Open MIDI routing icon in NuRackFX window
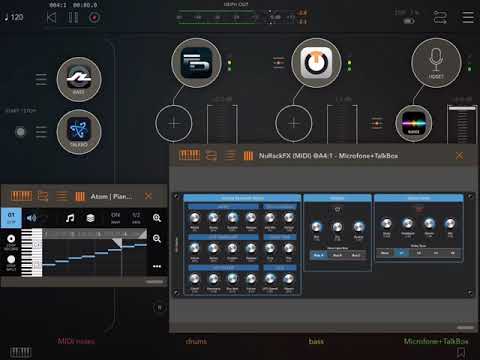 tap(211, 155)
